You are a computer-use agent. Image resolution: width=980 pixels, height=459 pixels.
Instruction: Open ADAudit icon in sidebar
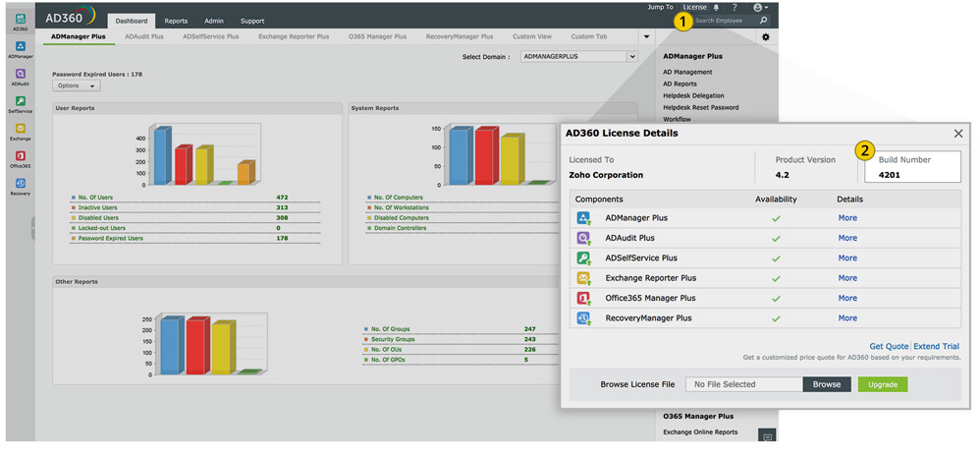(21, 74)
